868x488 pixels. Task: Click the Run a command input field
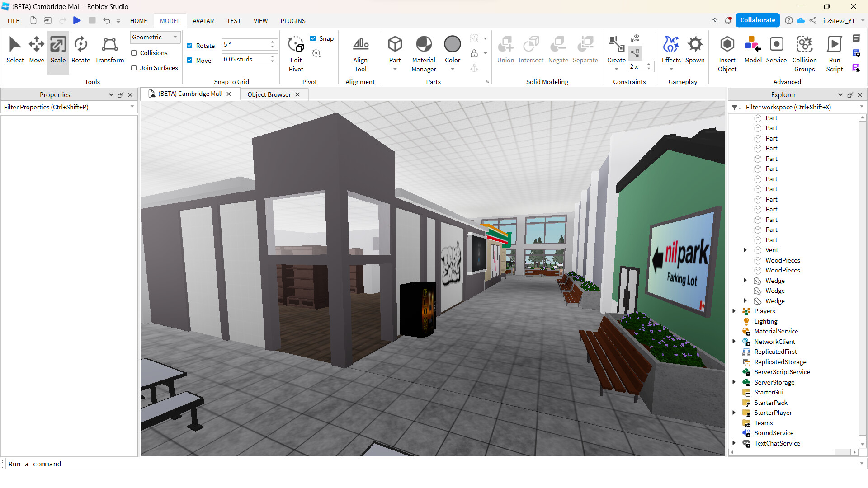click(181, 464)
